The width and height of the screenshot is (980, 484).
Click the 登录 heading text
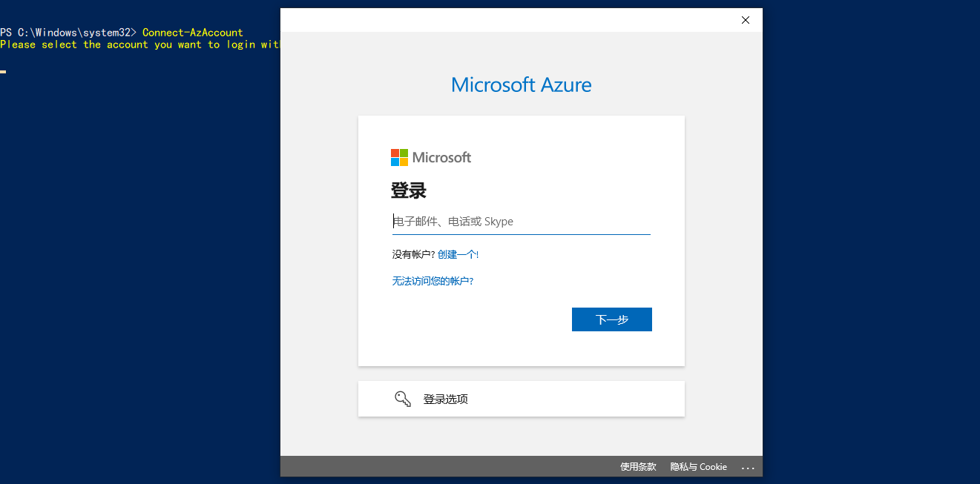tap(409, 190)
